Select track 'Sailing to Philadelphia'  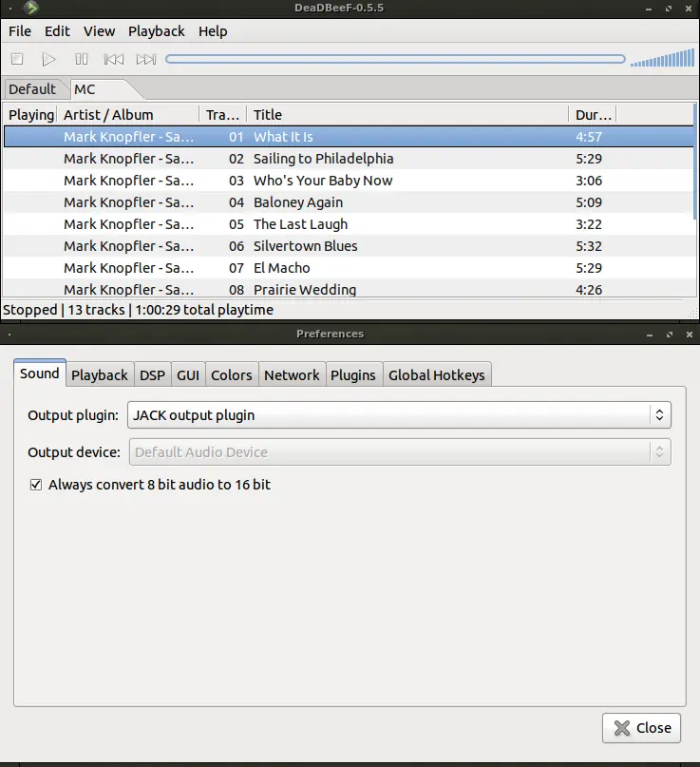[x=349, y=159]
